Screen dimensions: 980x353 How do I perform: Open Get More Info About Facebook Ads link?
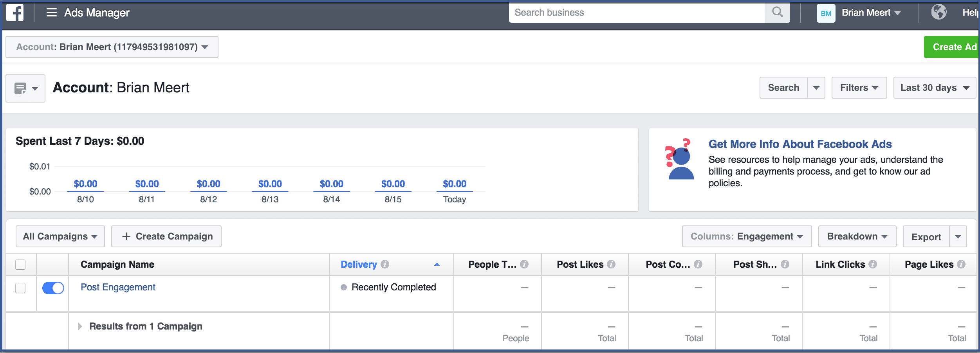tap(800, 144)
